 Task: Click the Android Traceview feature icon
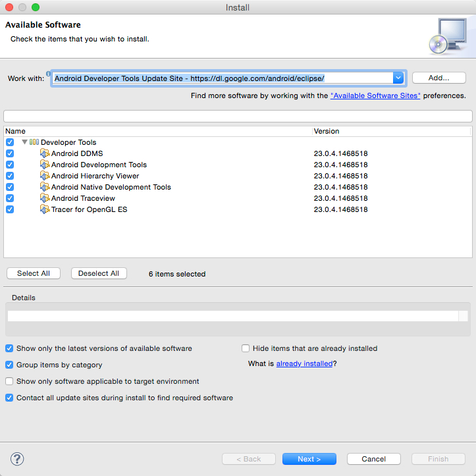pyautogui.click(x=45, y=198)
